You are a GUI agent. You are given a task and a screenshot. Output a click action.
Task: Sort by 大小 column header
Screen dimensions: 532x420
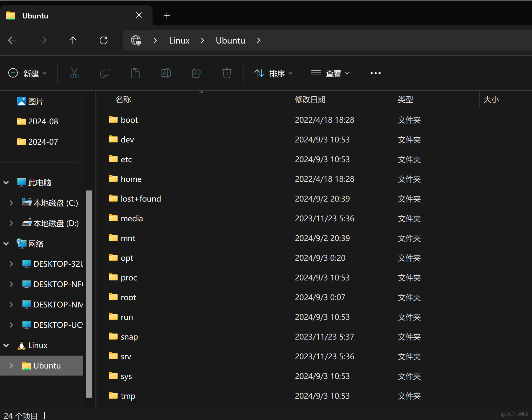[491, 100]
